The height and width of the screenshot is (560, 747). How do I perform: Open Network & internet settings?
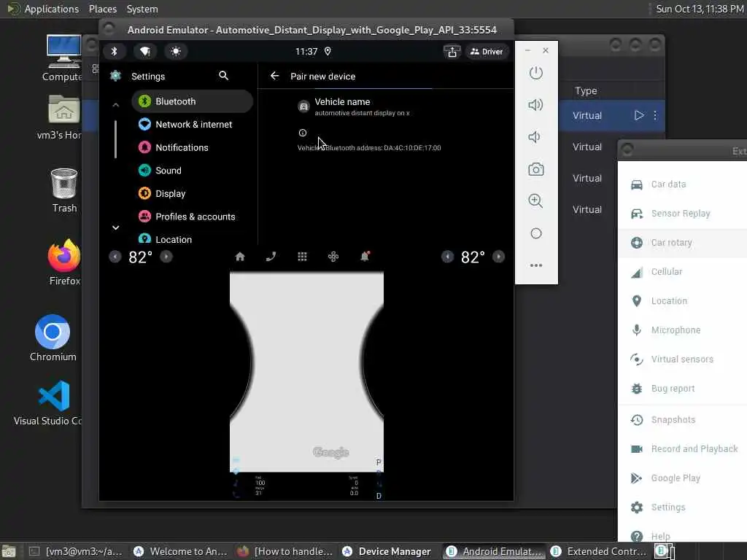coord(192,124)
